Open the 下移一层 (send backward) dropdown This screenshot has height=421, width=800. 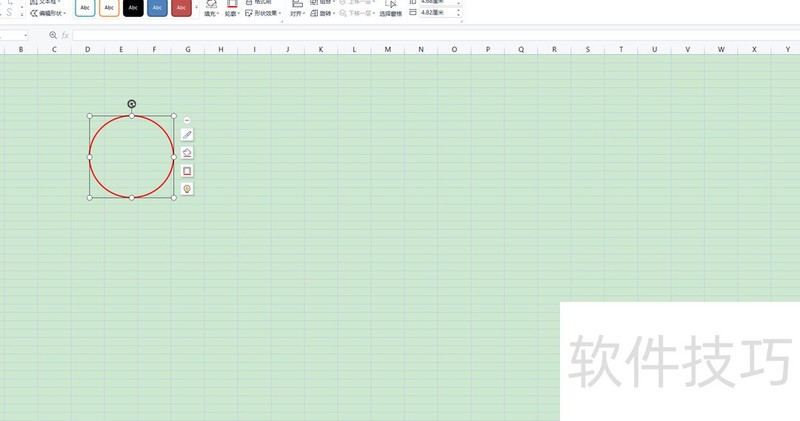point(357,13)
